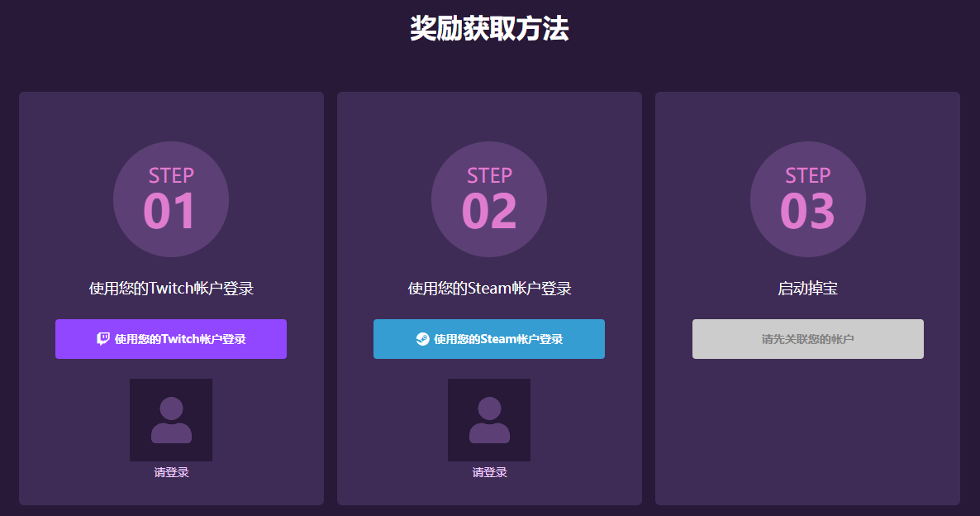This screenshot has width=980, height=516.
Task: Click the gray 请先关联您的帐户 button
Action: click(x=807, y=339)
